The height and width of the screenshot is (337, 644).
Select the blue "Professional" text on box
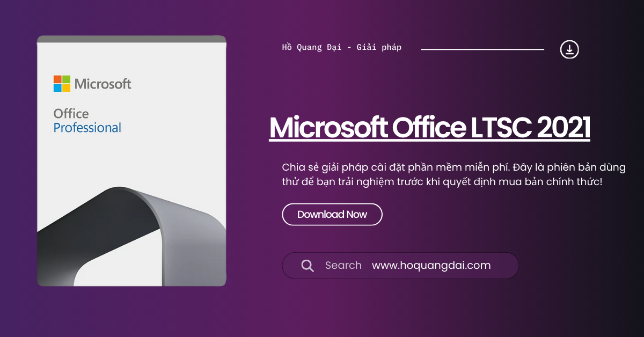(x=87, y=128)
